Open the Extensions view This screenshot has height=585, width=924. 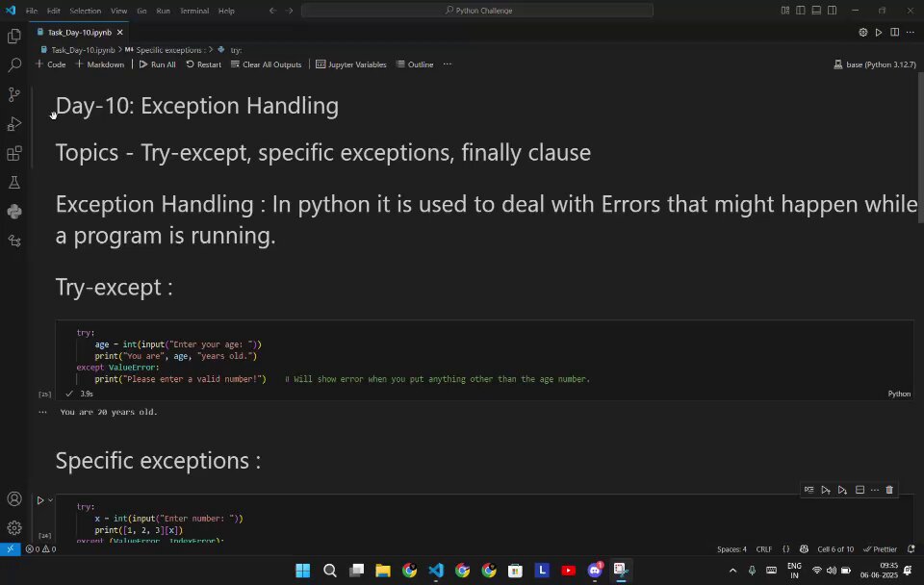(x=14, y=153)
